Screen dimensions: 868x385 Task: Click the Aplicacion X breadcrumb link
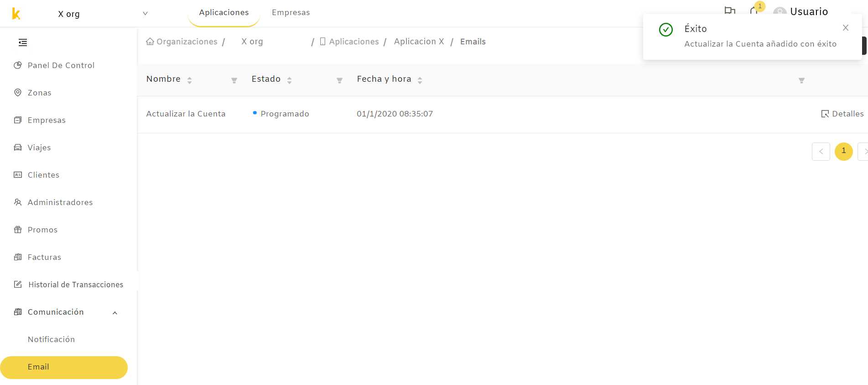[419, 42]
